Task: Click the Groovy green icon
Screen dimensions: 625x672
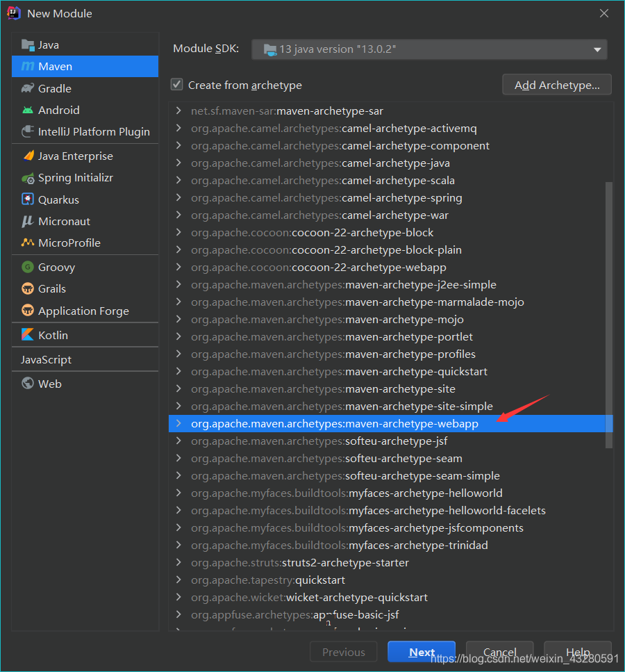Action: click(28, 267)
